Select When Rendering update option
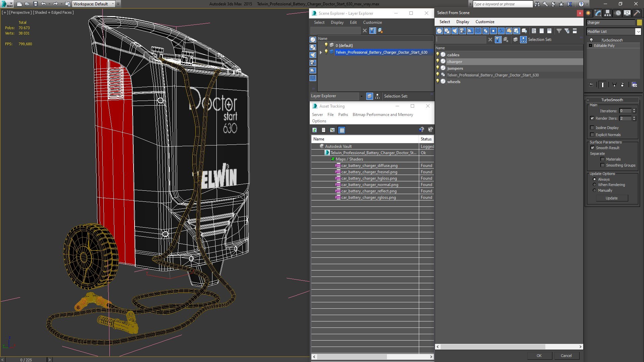644x362 pixels. (x=594, y=185)
